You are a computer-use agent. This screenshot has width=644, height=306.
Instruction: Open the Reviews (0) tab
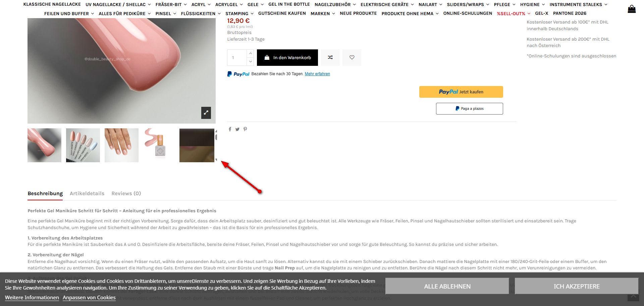point(126,193)
